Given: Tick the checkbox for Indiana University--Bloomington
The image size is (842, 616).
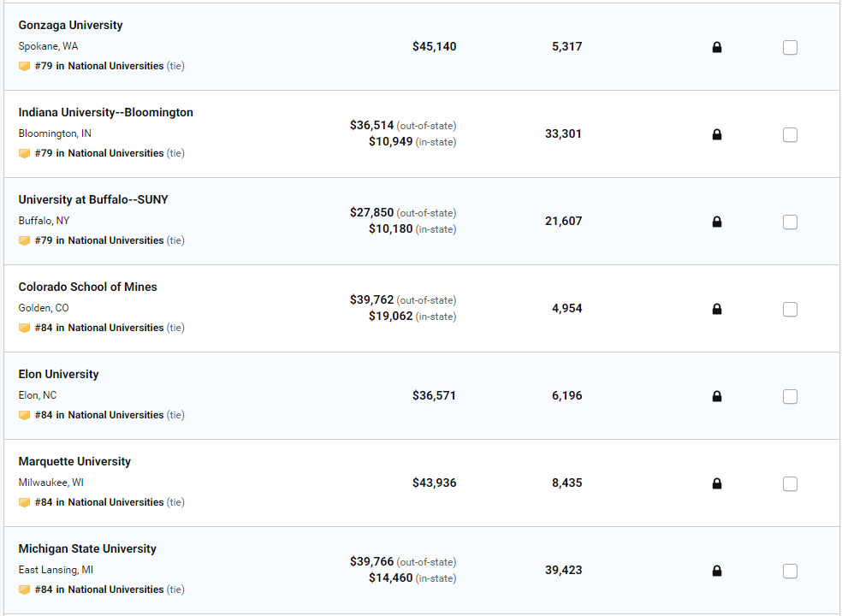Looking at the screenshot, I should (790, 134).
